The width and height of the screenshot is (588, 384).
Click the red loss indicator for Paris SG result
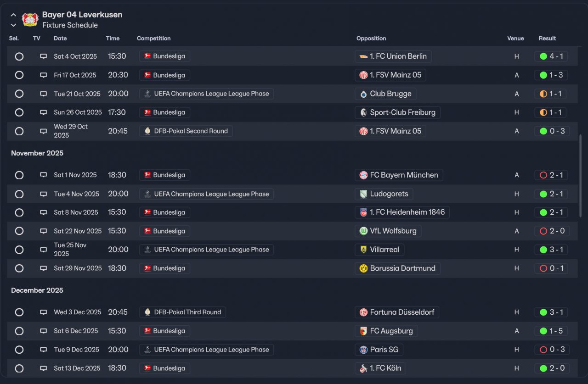coord(543,350)
